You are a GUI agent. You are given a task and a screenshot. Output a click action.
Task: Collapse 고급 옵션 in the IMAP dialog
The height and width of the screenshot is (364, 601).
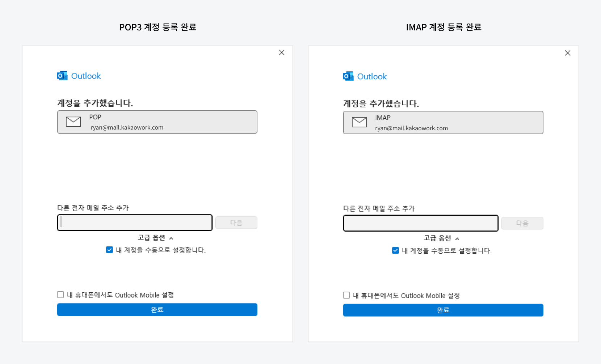[442, 238]
